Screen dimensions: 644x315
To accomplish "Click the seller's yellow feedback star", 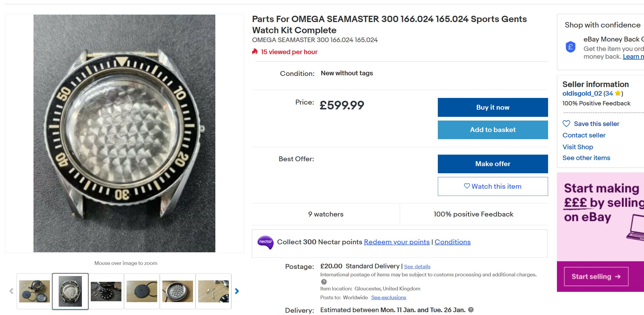I will pyautogui.click(x=618, y=93).
